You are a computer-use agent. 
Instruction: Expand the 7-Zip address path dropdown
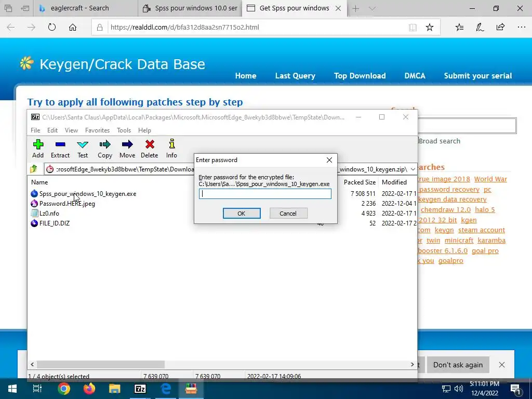[413, 169]
